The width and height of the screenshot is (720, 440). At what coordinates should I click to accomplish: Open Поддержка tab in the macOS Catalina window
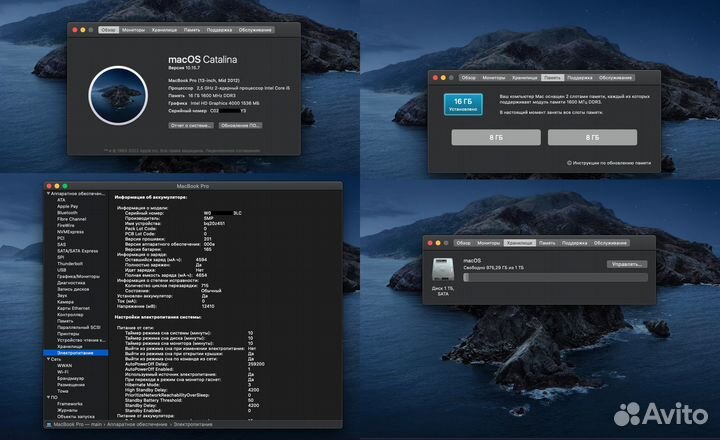point(219,30)
